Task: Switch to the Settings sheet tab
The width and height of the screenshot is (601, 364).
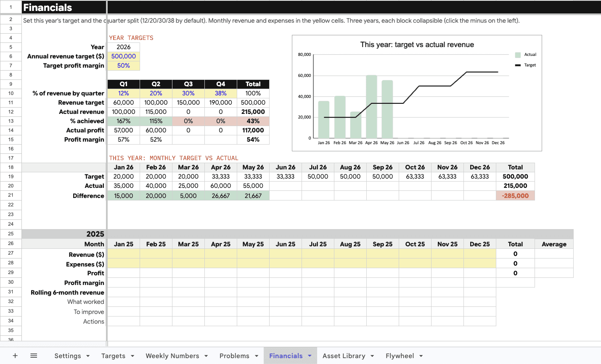Action: 68,356
